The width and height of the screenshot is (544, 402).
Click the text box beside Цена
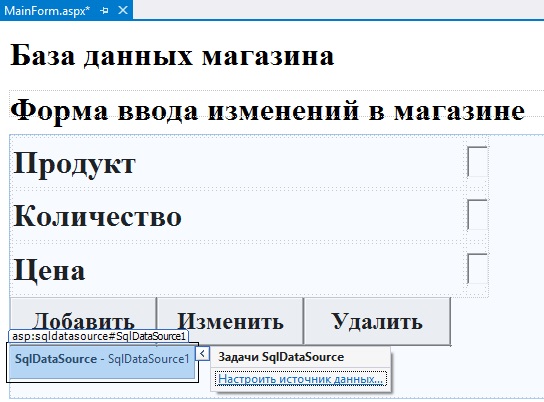(x=477, y=268)
